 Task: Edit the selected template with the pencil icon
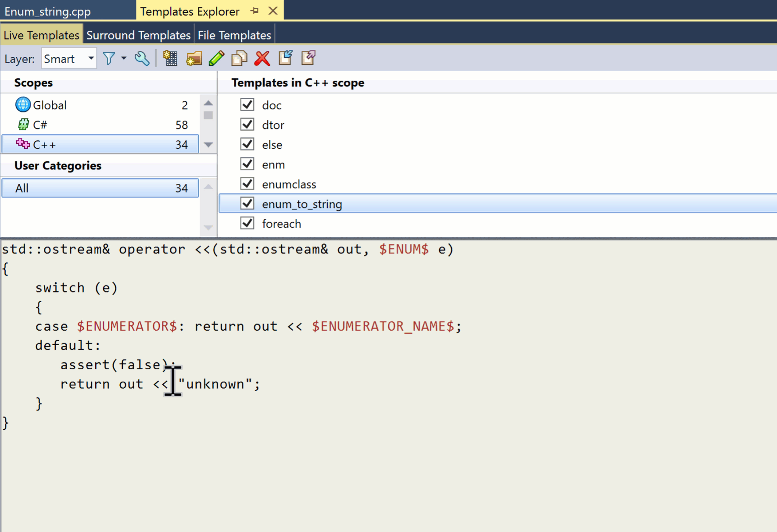[x=216, y=58]
